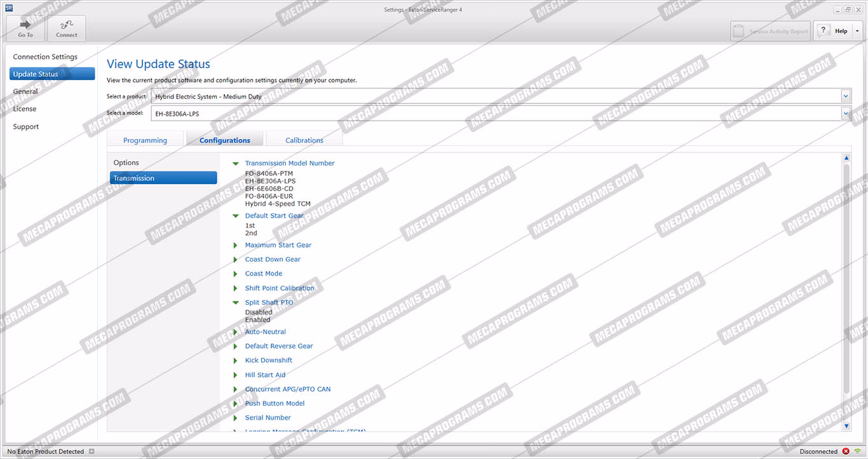Collapse the Split Shaft PTO section
This screenshot has width=868, height=459.
pos(236,303)
